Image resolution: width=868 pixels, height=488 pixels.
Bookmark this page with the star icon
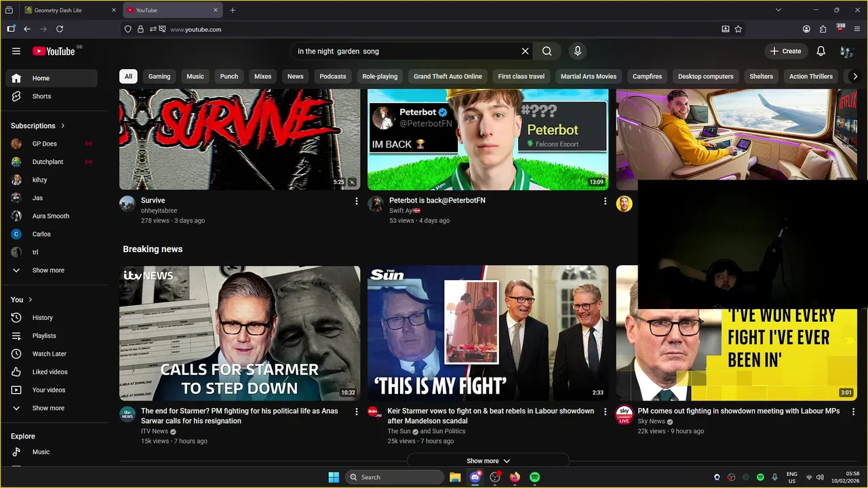point(738,29)
